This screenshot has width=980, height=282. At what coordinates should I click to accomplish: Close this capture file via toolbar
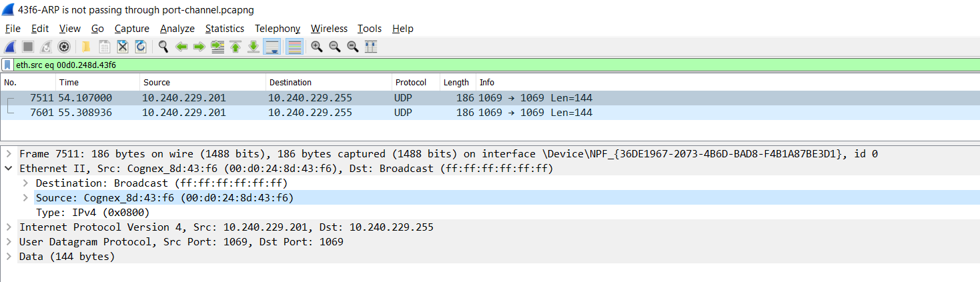tap(123, 47)
